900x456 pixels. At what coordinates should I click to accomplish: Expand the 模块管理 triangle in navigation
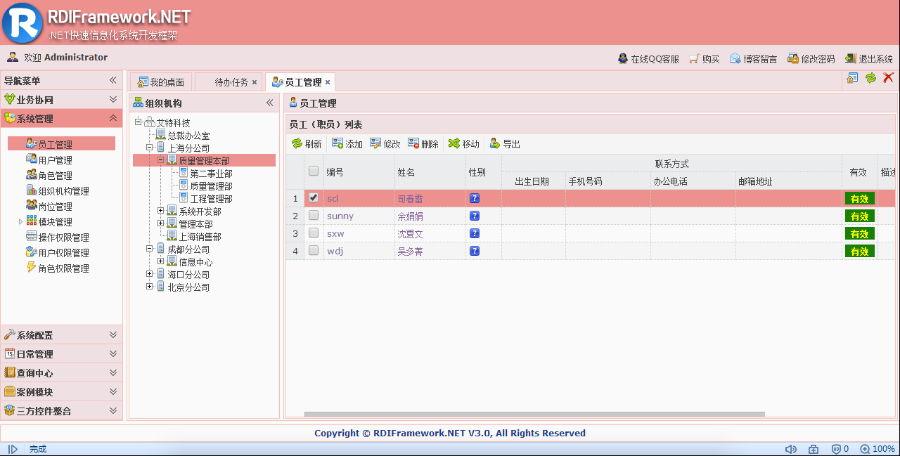[21, 221]
